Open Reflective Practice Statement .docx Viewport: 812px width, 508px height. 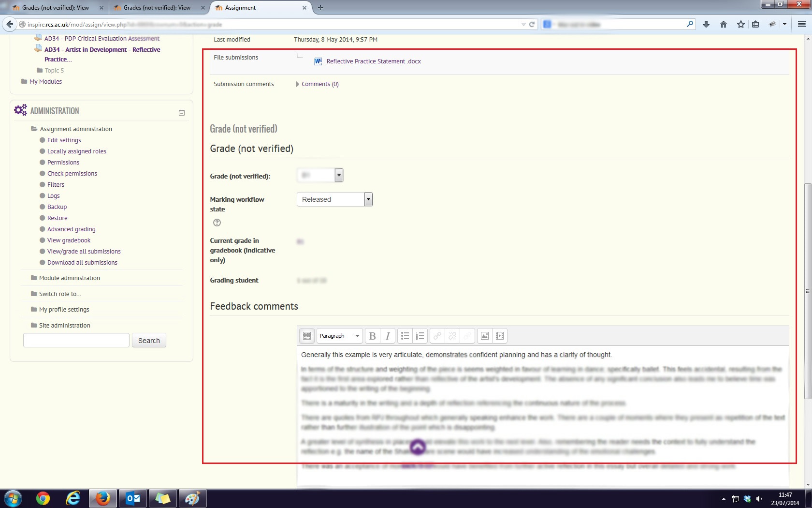point(374,61)
